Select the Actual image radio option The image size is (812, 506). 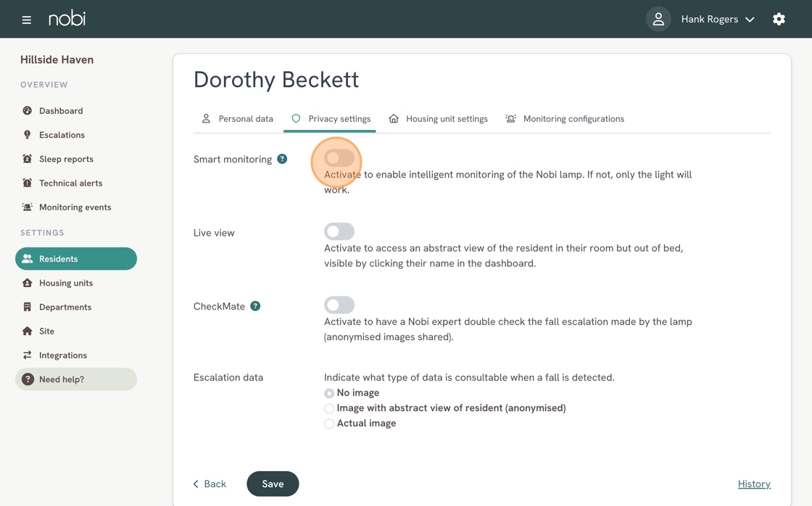(x=329, y=423)
